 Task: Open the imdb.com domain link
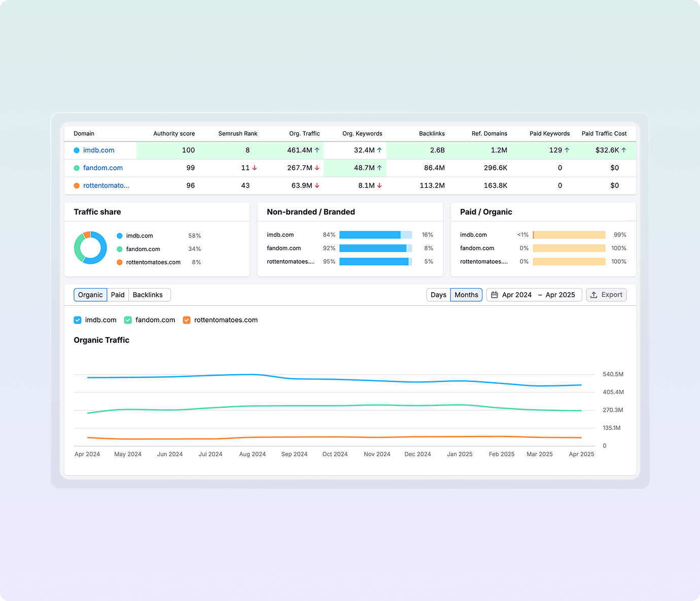(99, 150)
